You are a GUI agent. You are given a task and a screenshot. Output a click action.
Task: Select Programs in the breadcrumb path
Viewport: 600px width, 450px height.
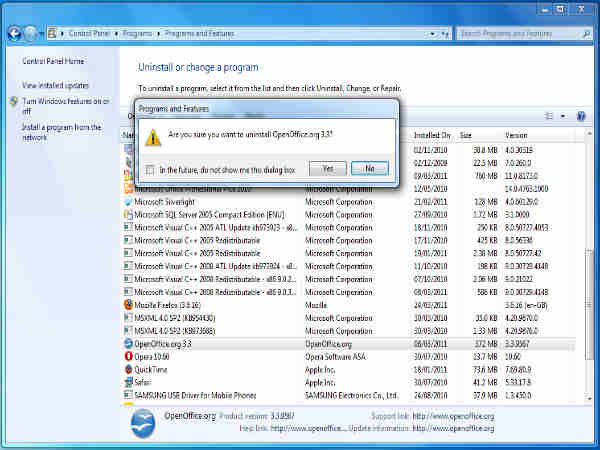(146, 33)
